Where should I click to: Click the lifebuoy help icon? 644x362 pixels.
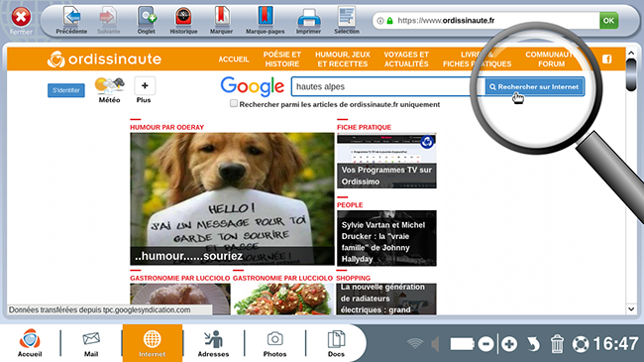click(x=581, y=344)
